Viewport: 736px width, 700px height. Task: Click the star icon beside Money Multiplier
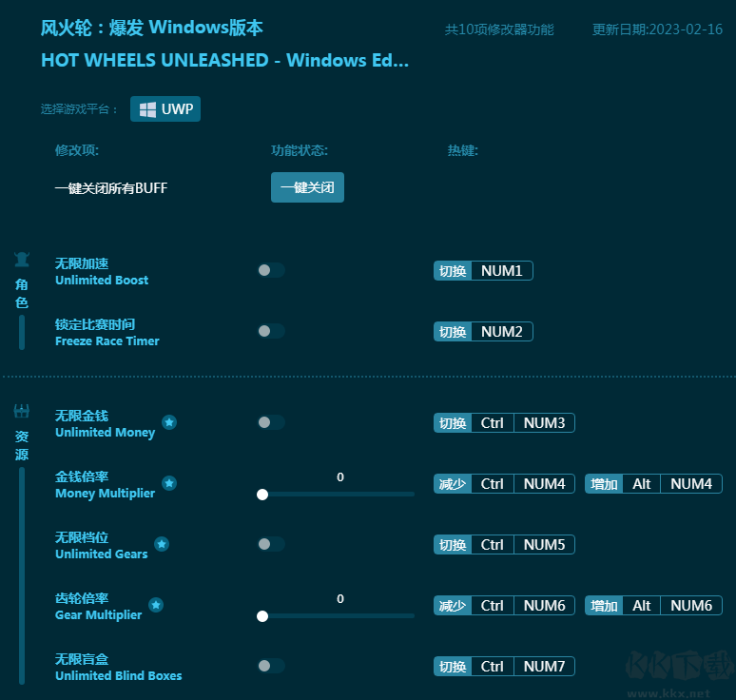[169, 483]
